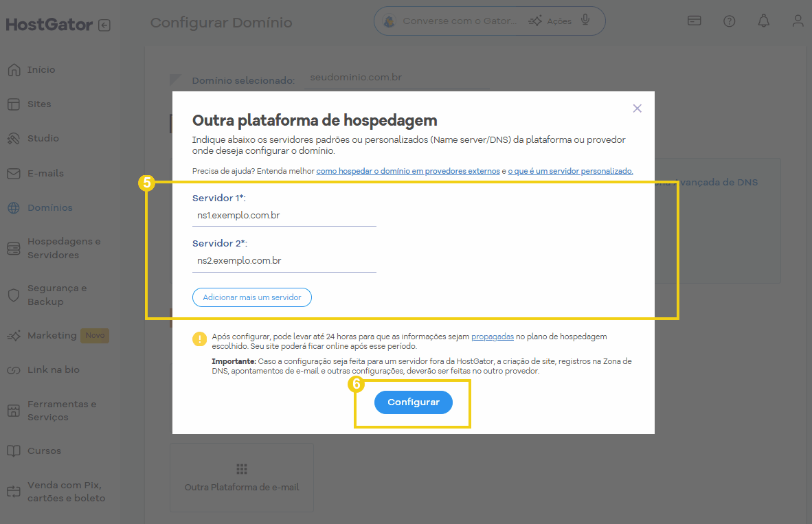Open link explaining servidor personalizado
The image size is (812, 524).
[x=570, y=171]
